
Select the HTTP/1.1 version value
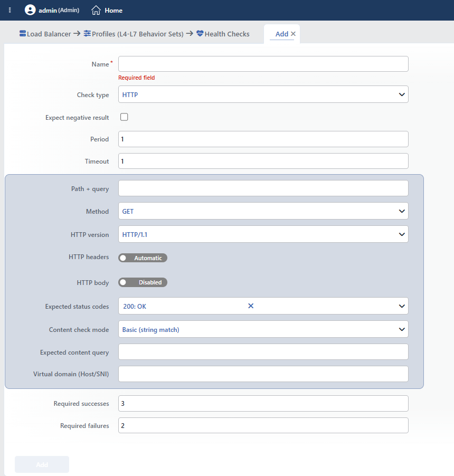click(x=135, y=234)
